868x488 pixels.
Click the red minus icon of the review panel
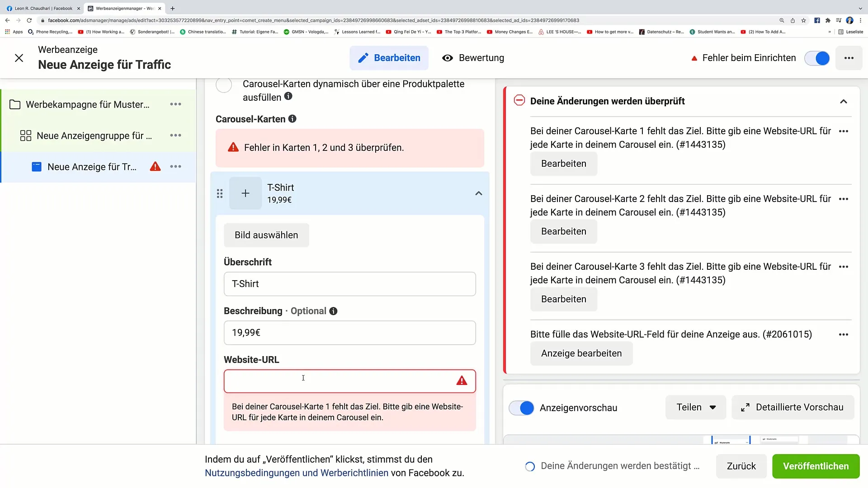(x=519, y=100)
